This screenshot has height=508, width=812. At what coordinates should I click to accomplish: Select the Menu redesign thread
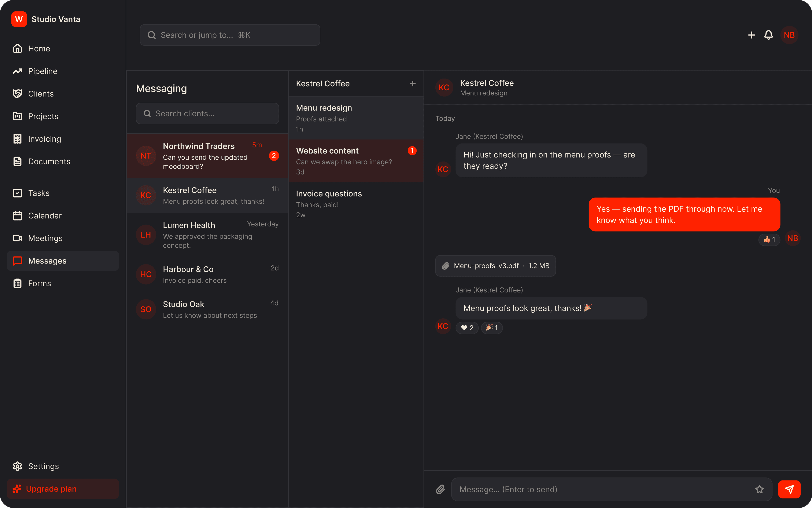click(356, 118)
